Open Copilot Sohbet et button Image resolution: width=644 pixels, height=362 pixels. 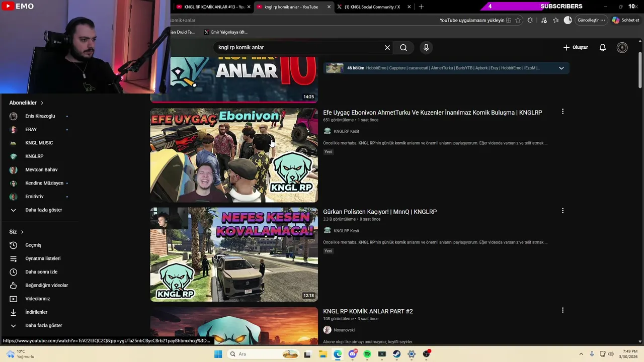[x=625, y=20]
